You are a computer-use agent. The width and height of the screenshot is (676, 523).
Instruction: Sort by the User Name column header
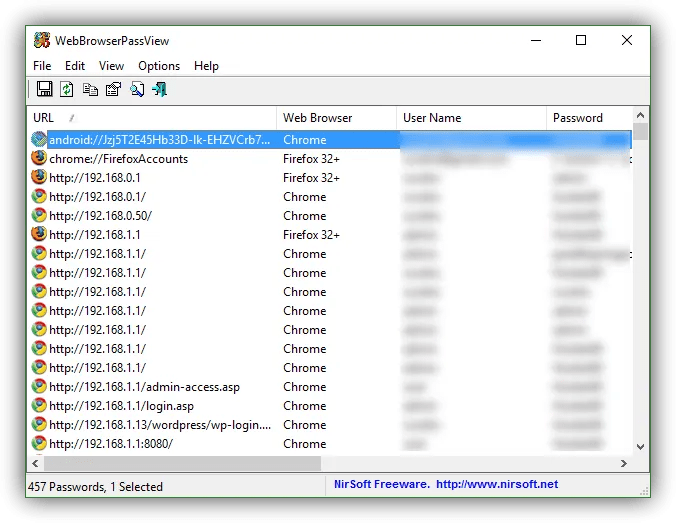(x=471, y=118)
